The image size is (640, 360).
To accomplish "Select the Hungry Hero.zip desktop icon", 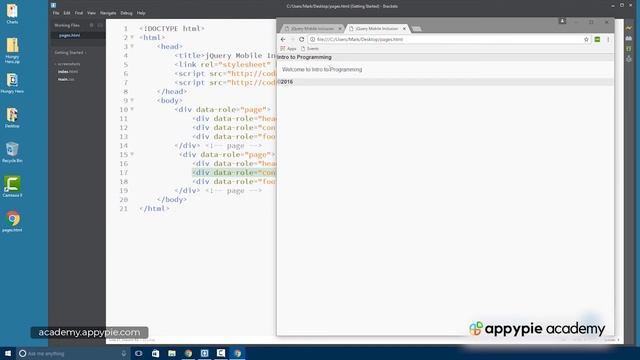I will click(12, 50).
